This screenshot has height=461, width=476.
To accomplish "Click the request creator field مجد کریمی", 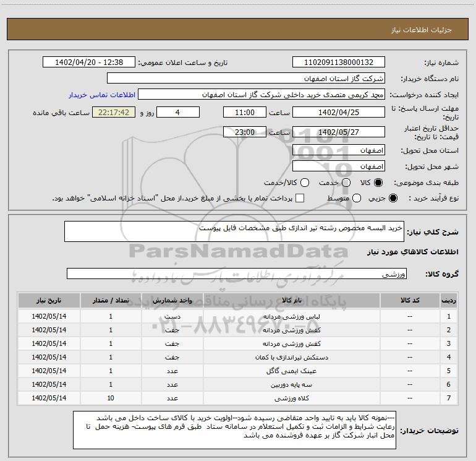I will (261, 95).
